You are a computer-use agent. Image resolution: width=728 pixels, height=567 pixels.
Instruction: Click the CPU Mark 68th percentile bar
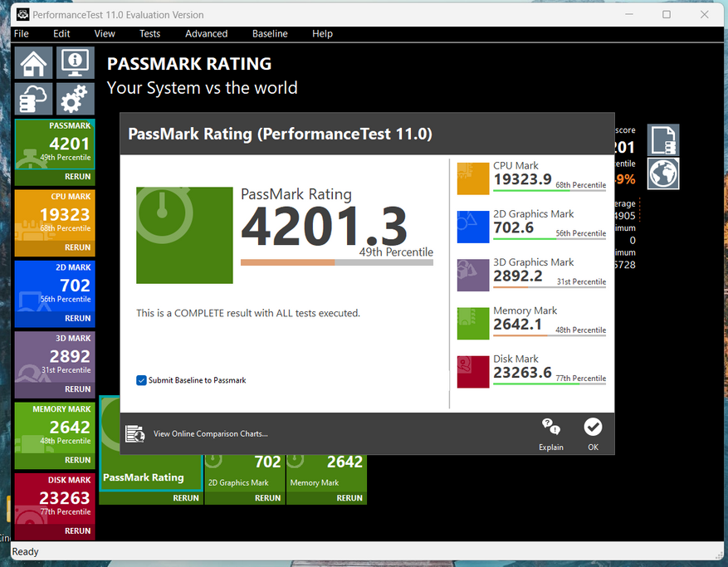tap(550, 190)
